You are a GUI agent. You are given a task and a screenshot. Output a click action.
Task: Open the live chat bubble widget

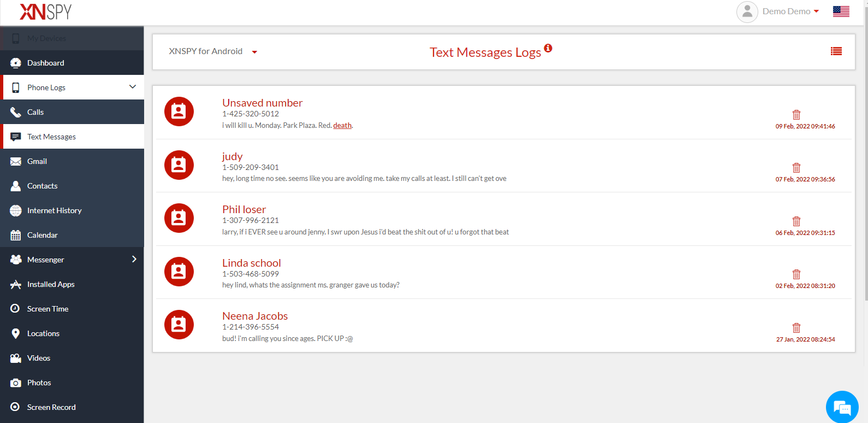click(x=842, y=407)
